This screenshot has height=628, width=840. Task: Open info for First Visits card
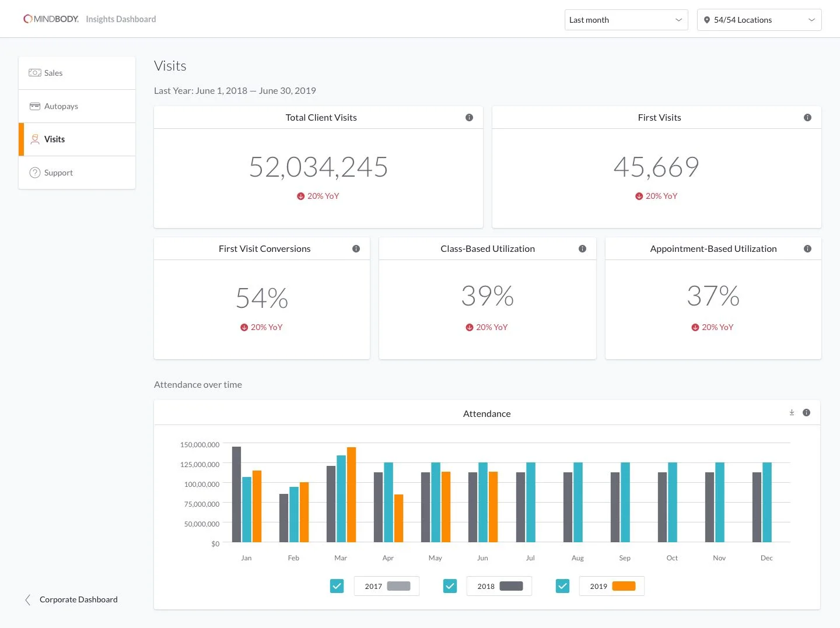click(807, 118)
